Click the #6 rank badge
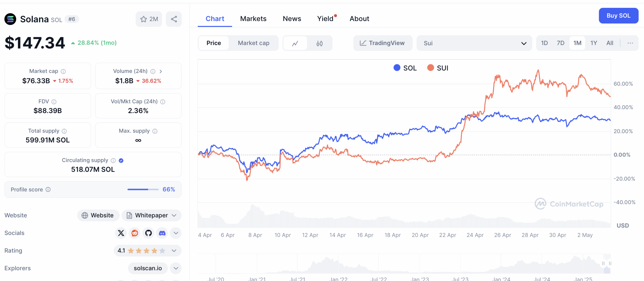644x281 pixels. 72,19
